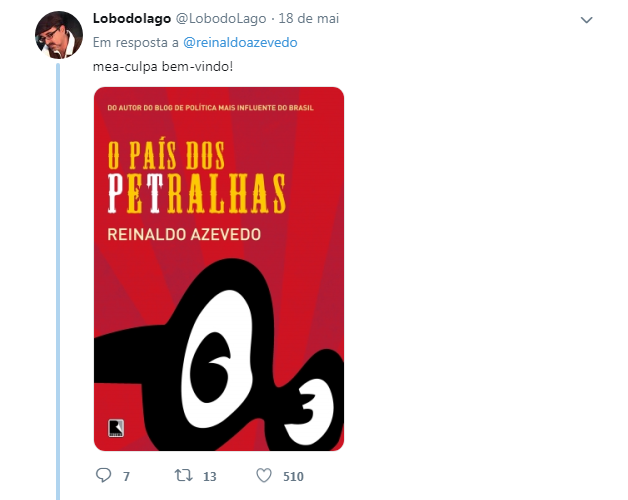628x500 pixels.
Task: Click the reply speech bubble icon
Action: coord(103,475)
